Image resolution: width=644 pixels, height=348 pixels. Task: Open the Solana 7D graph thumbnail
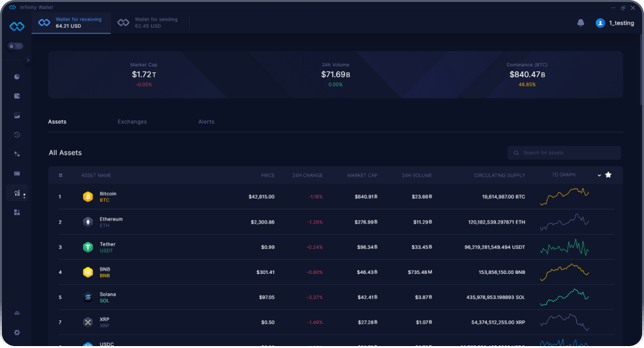564,297
